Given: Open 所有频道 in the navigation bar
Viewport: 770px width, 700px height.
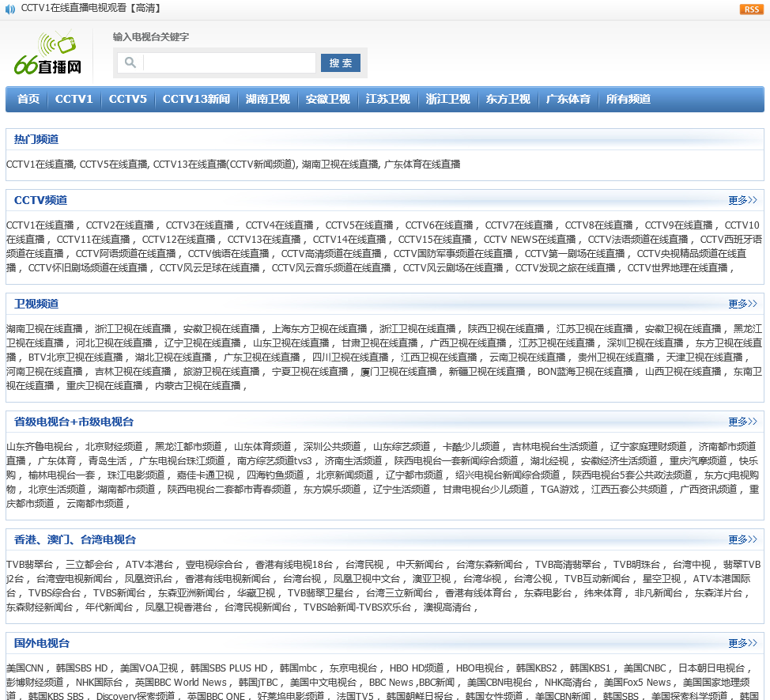Looking at the screenshot, I should coord(628,99).
